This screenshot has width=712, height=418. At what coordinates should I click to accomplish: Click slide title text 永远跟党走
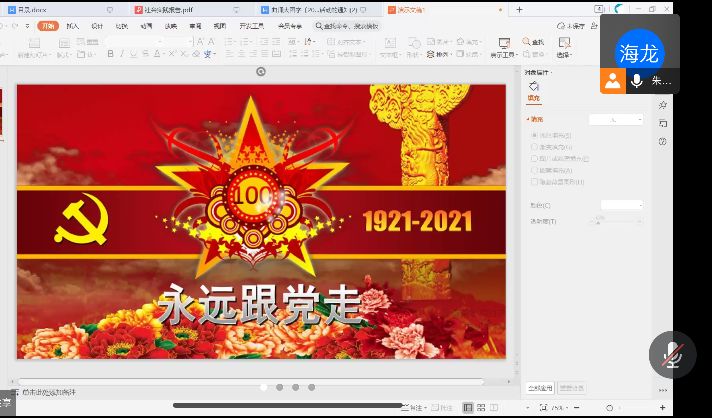(259, 305)
